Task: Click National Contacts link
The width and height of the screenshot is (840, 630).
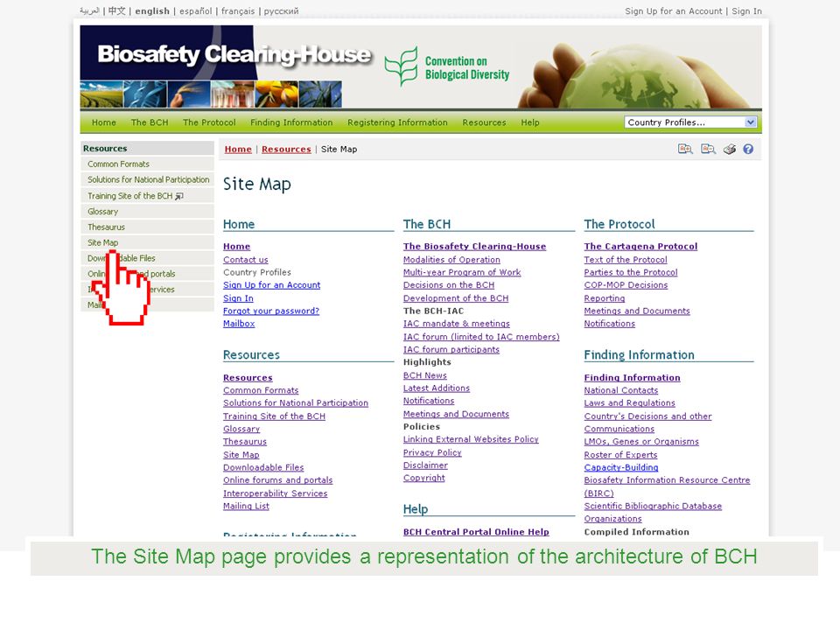Action: click(x=621, y=390)
